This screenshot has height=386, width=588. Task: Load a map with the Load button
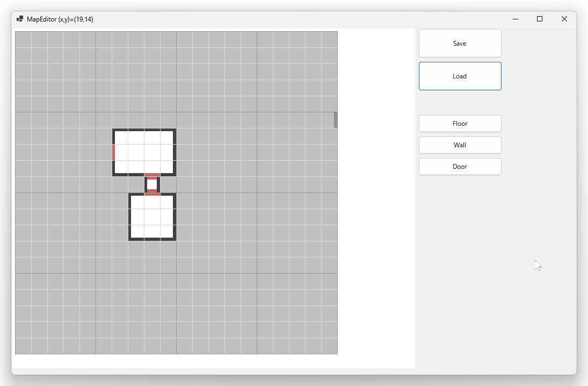(460, 76)
